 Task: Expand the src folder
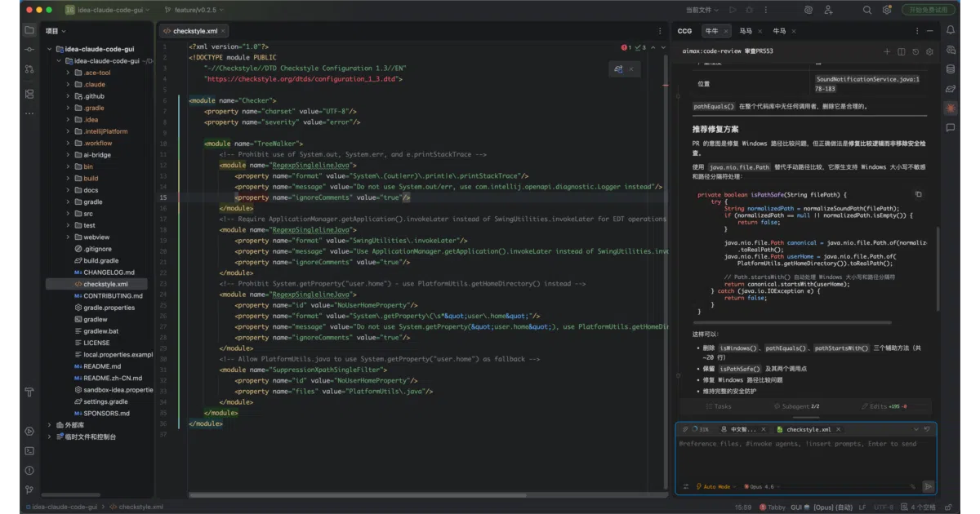(68, 214)
